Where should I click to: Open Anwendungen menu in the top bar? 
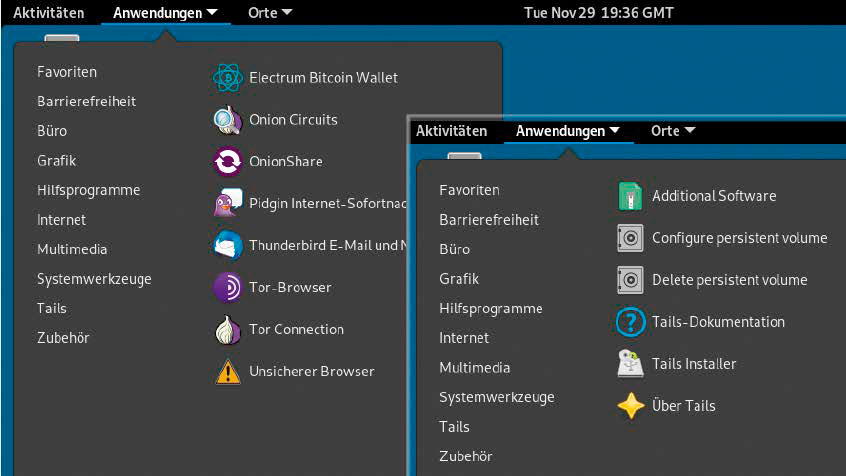pos(165,13)
